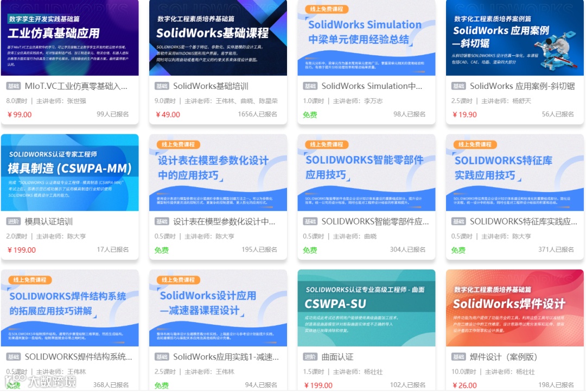
Task: Open the SolidWorks焊件设计 red thumbnail
Action: [514, 308]
